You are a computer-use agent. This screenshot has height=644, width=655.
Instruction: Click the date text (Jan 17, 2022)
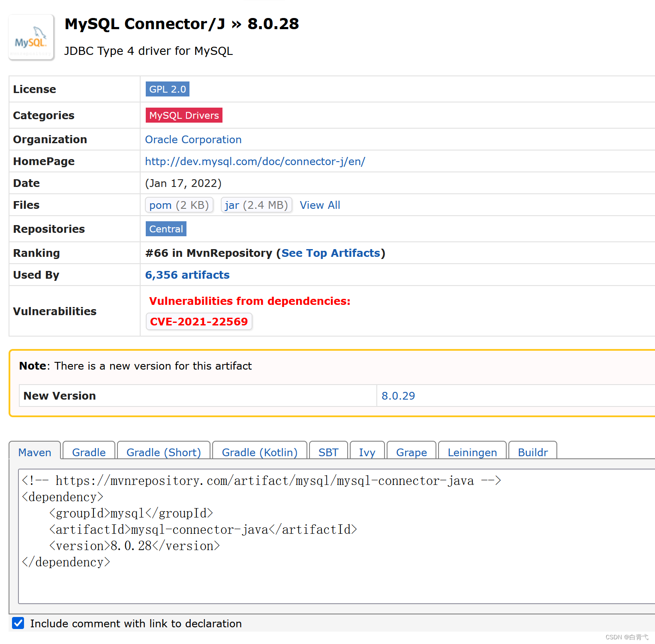tap(183, 184)
